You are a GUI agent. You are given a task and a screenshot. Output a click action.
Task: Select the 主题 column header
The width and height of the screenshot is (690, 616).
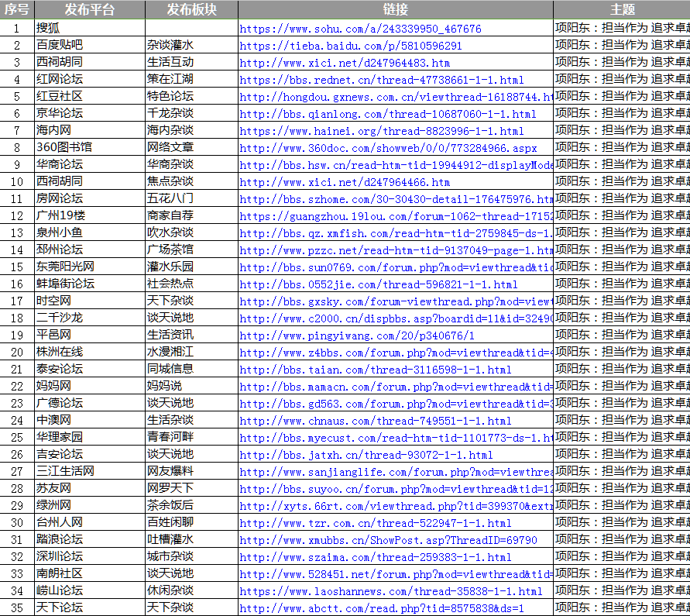(622, 10)
